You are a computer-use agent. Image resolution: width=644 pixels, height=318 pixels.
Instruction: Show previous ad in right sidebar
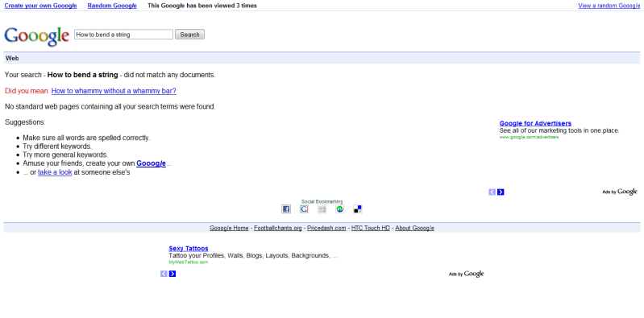[492, 192]
